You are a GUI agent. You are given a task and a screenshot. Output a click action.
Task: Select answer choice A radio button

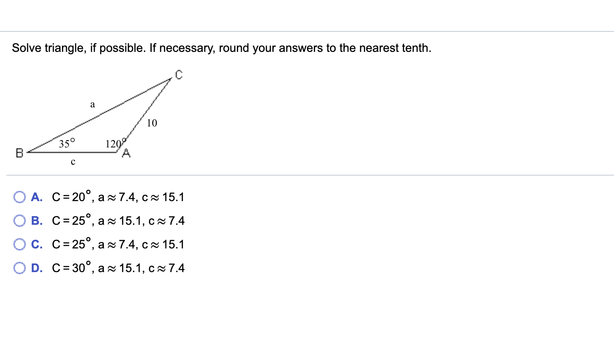coord(19,197)
